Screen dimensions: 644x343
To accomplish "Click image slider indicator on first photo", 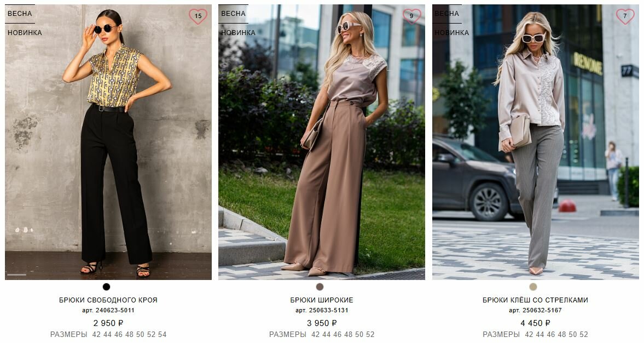I will point(17,275).
